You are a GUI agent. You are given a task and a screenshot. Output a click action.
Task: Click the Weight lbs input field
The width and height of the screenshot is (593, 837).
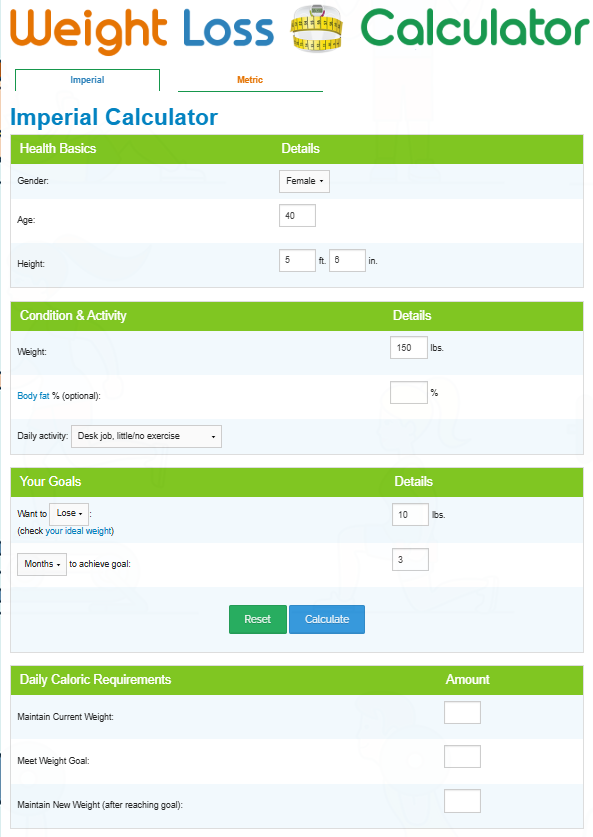pyautogui.click(x=409, y=348)
